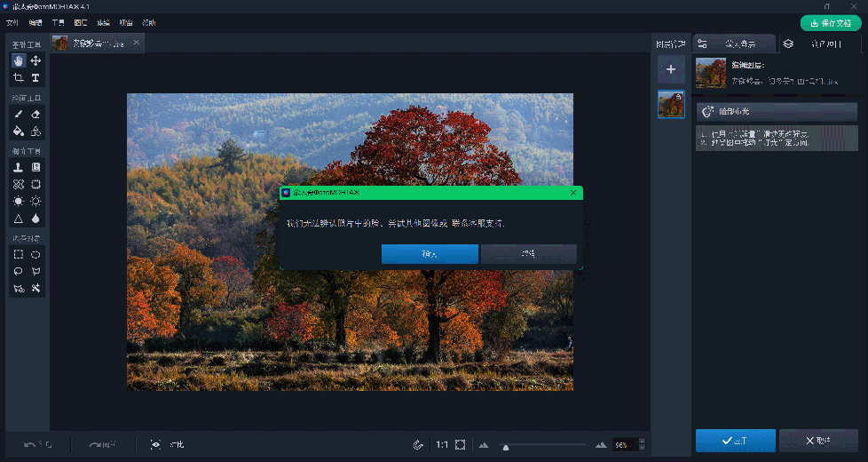This screenshot has width=868, height=462.
Task: Click the 96% zoom percentage field
Action: coord(625,445)
